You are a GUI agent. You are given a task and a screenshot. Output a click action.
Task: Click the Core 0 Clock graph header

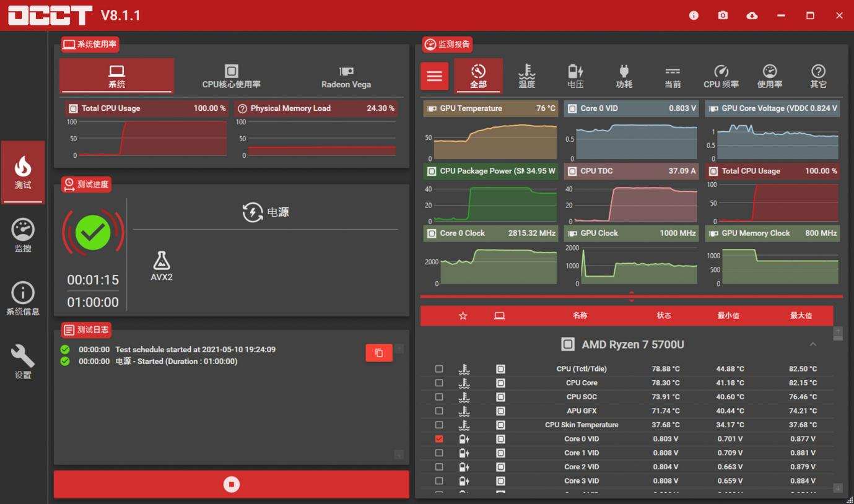pyautogui.click(x=490, y=233)
